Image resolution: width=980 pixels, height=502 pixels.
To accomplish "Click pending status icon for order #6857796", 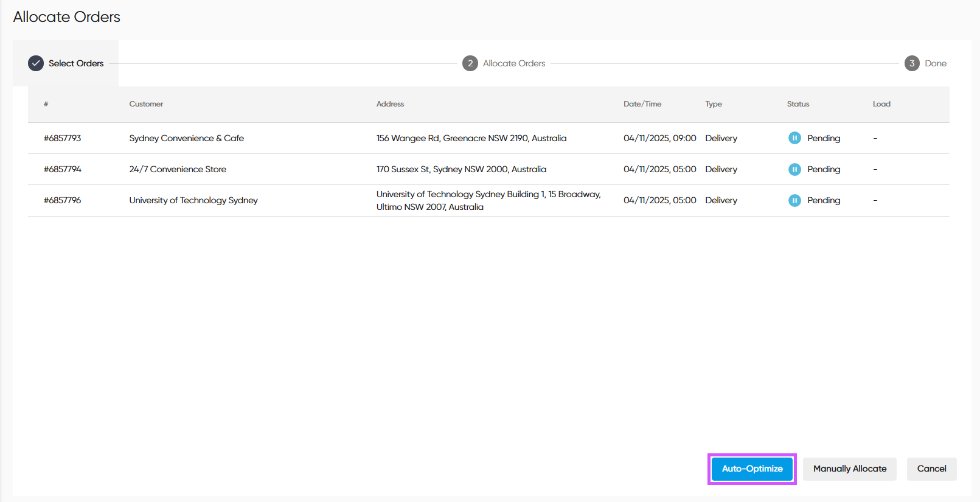I will (794, 200).
